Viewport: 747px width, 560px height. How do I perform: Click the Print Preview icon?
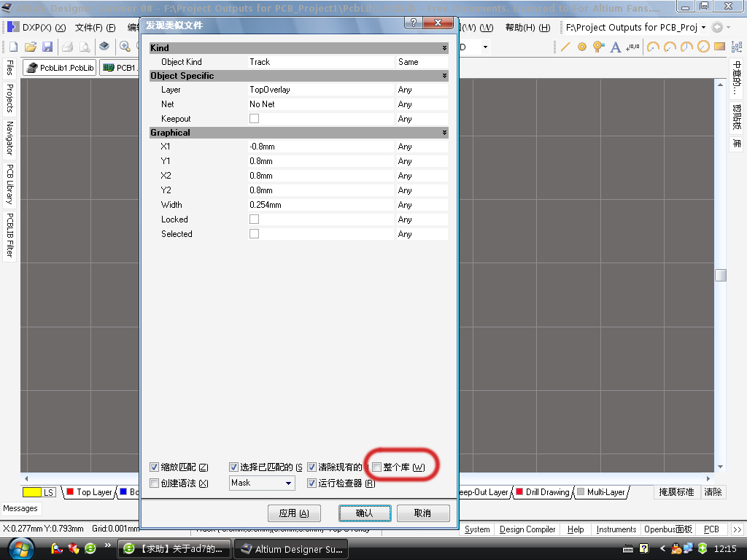pos(85,47)
